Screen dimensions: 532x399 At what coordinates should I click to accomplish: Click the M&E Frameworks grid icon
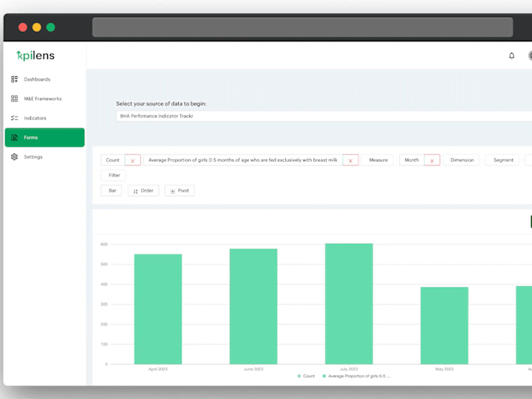pos(14,99)
